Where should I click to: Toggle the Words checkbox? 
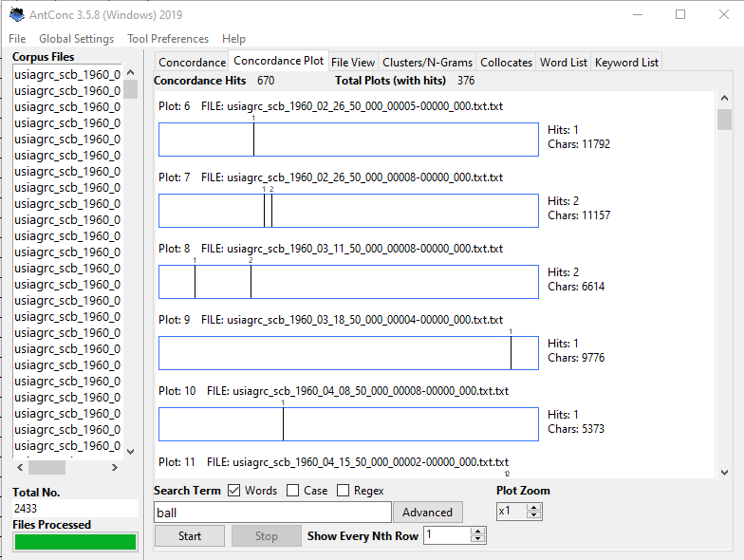(x=234, y=491)
